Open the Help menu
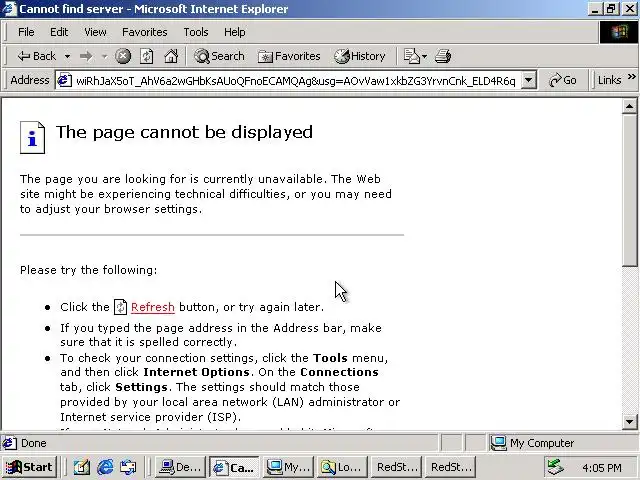 [235, 32]
